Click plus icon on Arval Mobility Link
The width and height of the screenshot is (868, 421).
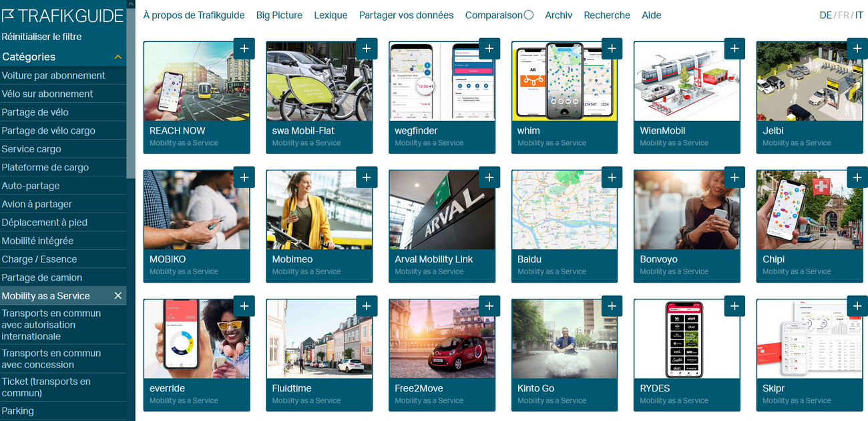point(489,177)
